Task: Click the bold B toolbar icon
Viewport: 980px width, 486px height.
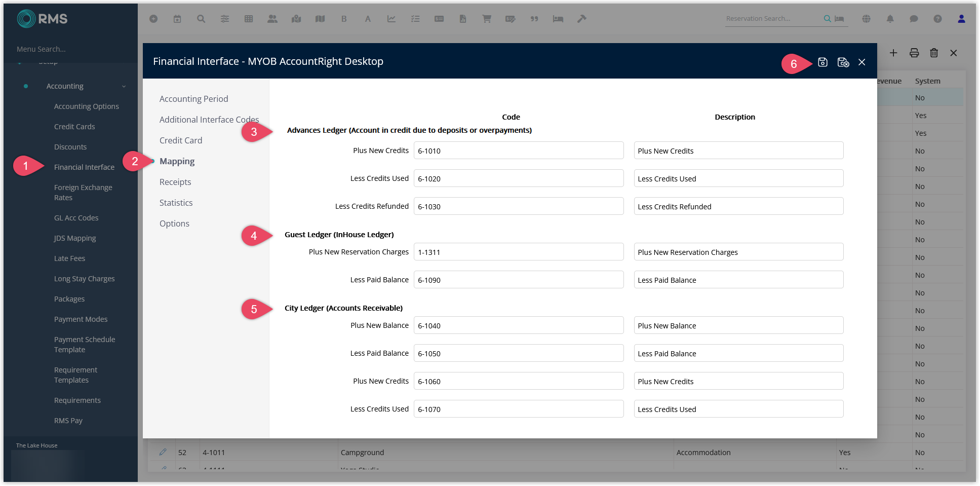Action: point(344,19)
